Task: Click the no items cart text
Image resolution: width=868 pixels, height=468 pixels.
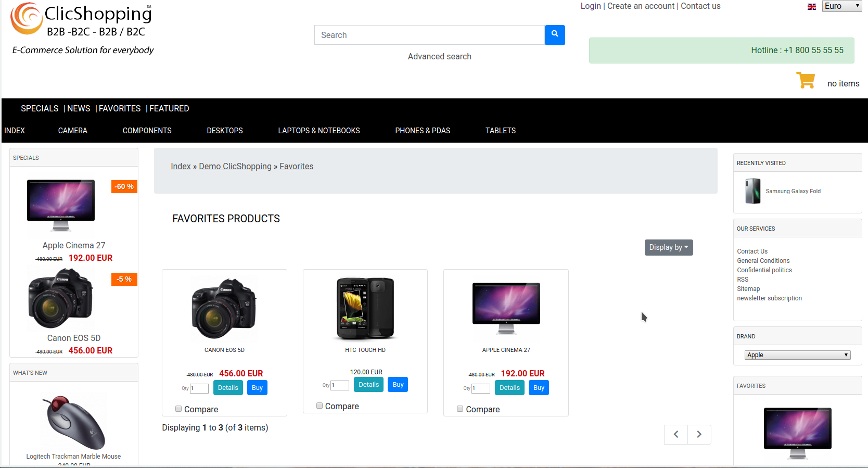Action: pyautogui.click(x=843, y=83)
